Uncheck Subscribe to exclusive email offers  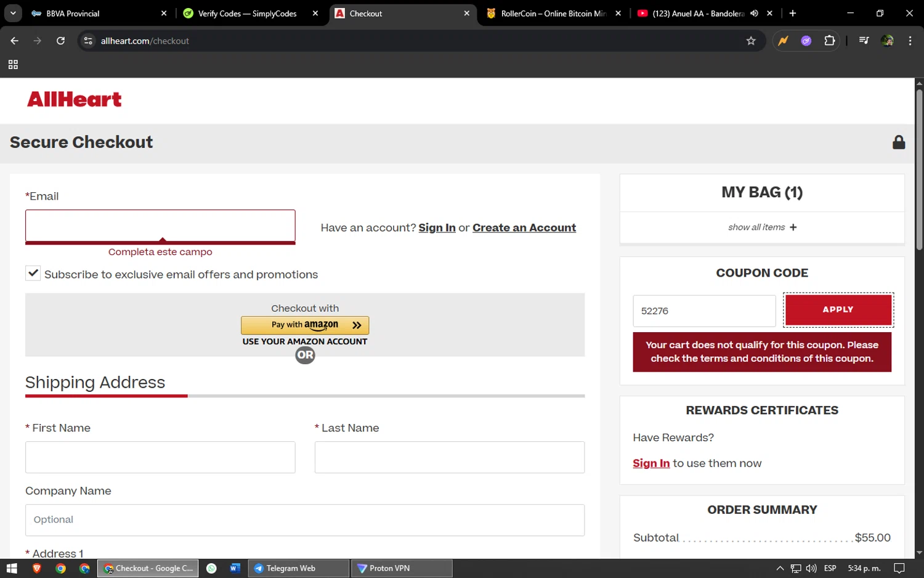pyautogui.click(x=33, y=273)
